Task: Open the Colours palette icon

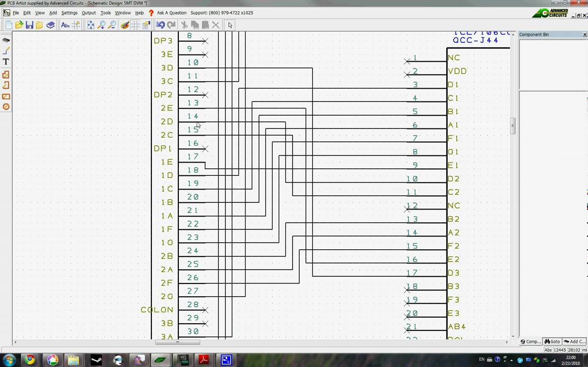Action: point(125,25)
